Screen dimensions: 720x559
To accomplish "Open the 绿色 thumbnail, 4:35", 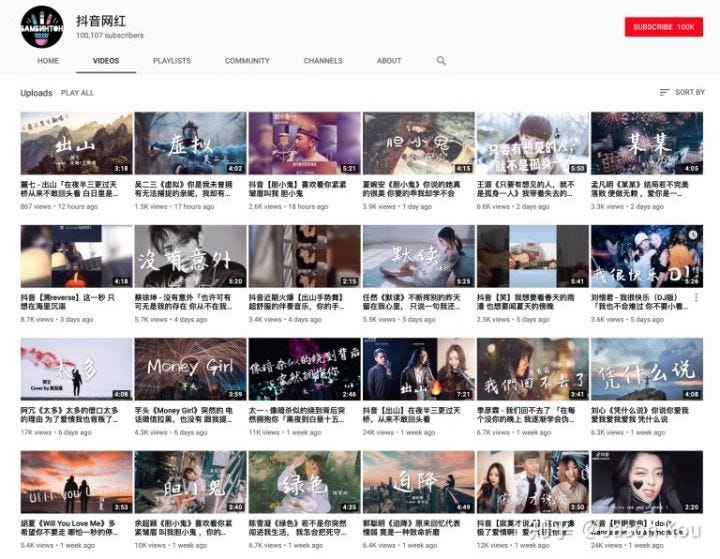I will point(304,482).
